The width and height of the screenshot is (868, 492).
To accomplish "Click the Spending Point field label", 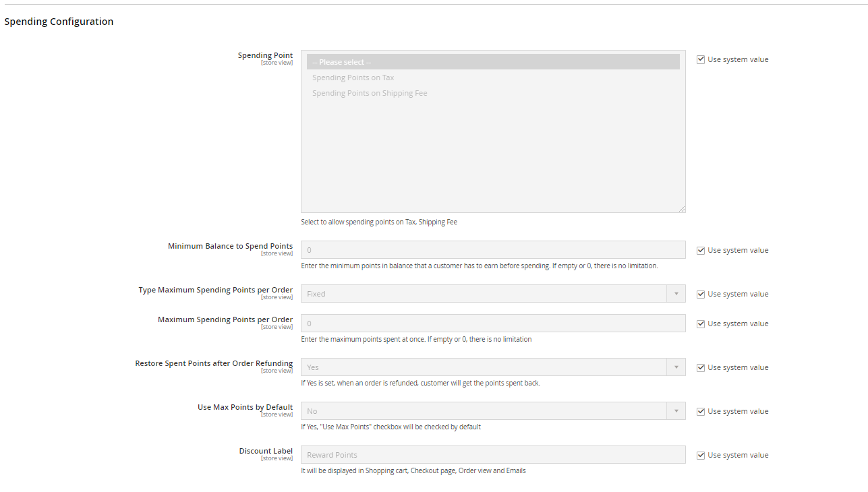I will [265, 55].
